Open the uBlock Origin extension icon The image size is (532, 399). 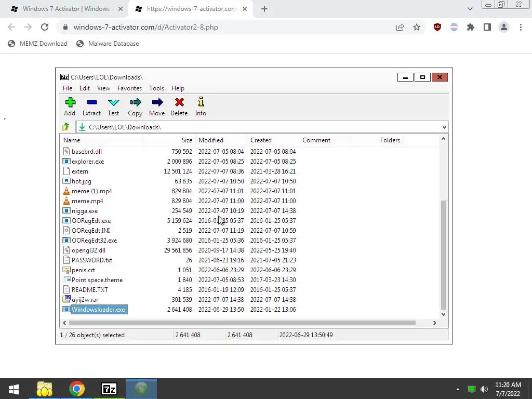[x=437, y=27]
